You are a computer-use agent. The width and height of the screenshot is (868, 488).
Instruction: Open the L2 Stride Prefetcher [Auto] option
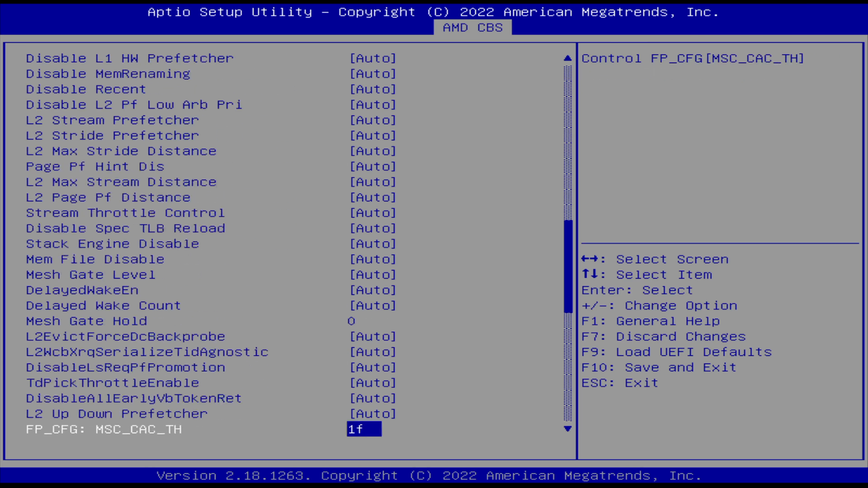[x=373, y=136]
